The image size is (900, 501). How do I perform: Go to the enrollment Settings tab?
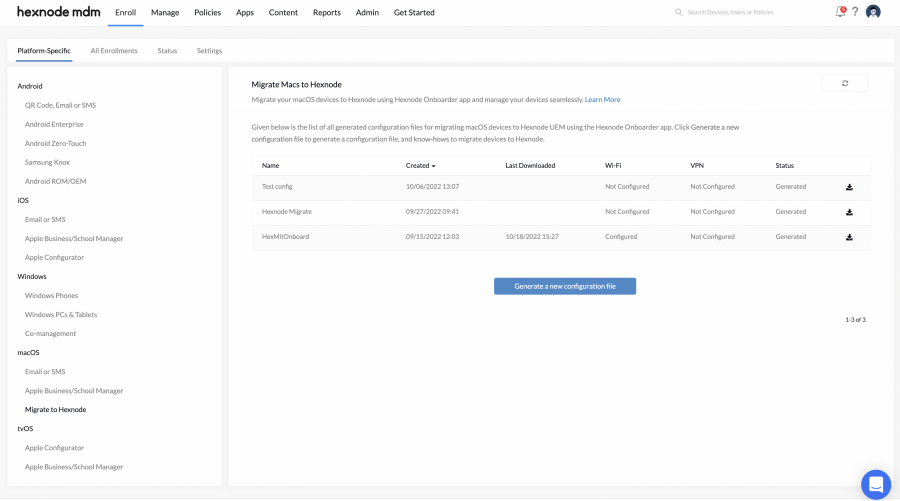pyautogui.click(x=209, y=51)
